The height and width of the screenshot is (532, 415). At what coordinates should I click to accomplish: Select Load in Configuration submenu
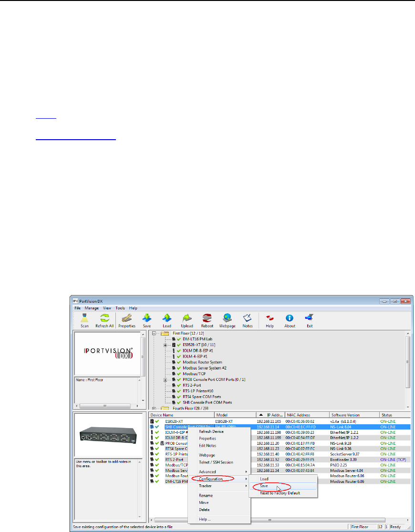pyautogui.click(x=283, y=479)
